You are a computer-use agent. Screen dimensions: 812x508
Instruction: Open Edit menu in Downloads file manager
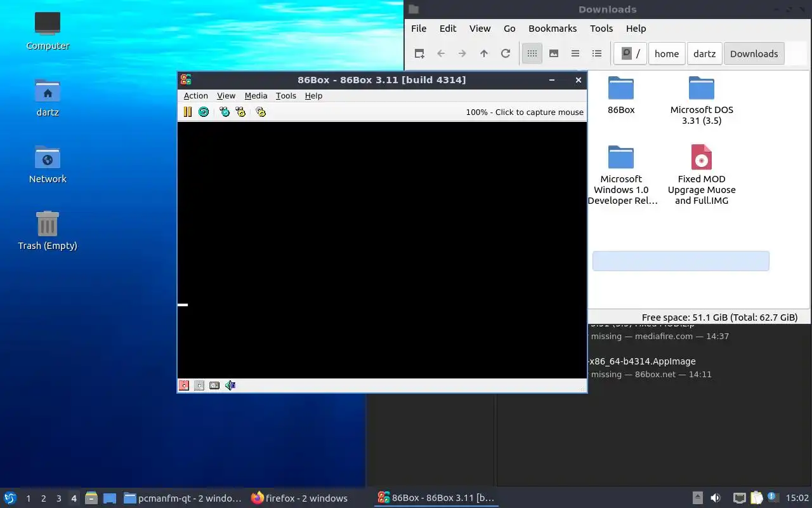448,29
